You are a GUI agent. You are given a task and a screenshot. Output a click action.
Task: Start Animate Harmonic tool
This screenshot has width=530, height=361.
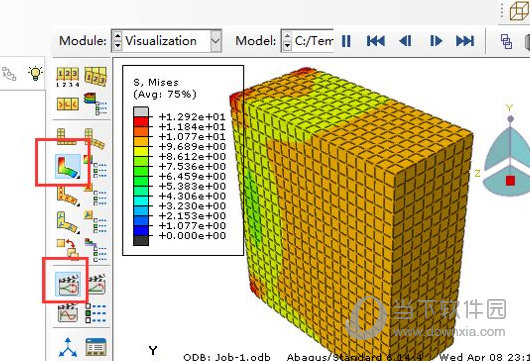coord(68,313)
